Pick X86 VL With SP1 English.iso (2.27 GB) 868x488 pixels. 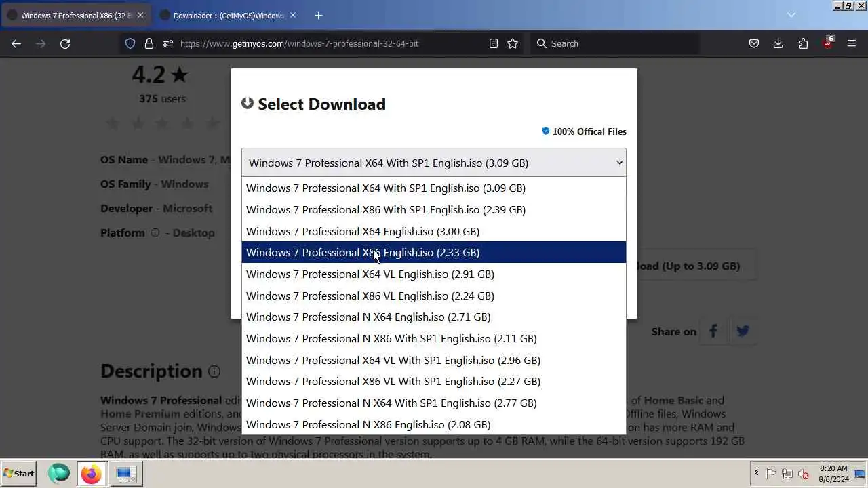coord(434,381)
